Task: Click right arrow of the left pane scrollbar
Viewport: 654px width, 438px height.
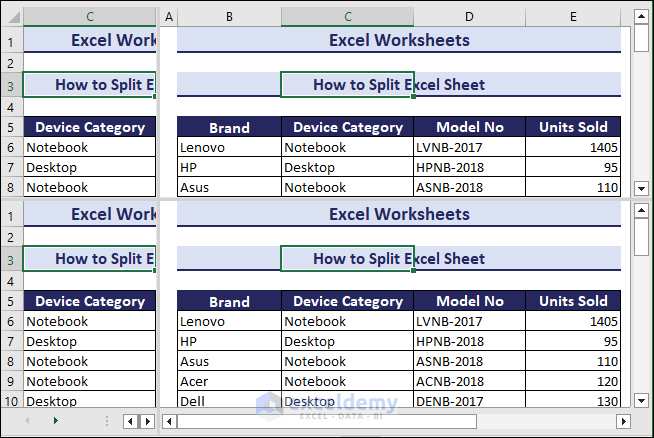Action: tap(148, 421)
